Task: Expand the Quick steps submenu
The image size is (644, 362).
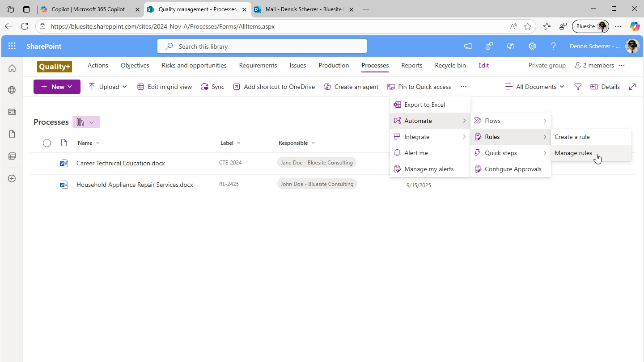Action: pyautogui.click(x=511, y=153)
